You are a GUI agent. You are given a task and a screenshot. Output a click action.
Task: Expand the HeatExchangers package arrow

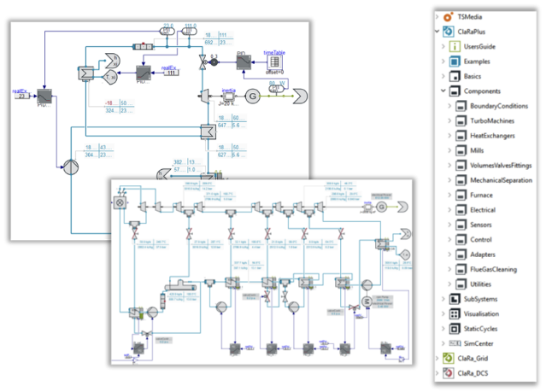(x=449, y=136)
